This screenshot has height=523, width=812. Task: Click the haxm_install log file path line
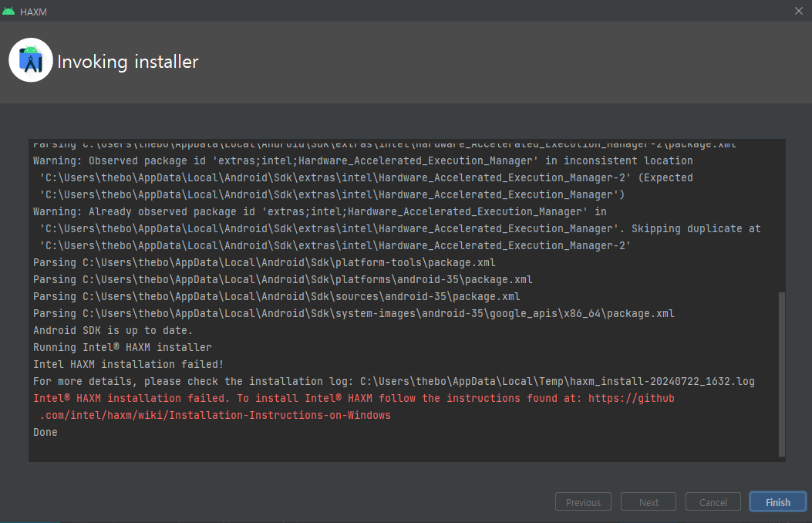pos(393,381)
